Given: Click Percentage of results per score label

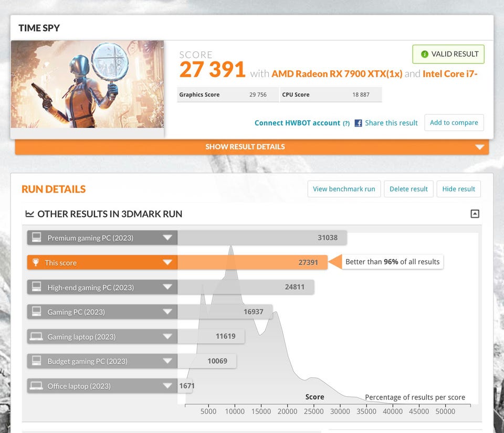Looking at the screenshot, I should click(415, 397).
